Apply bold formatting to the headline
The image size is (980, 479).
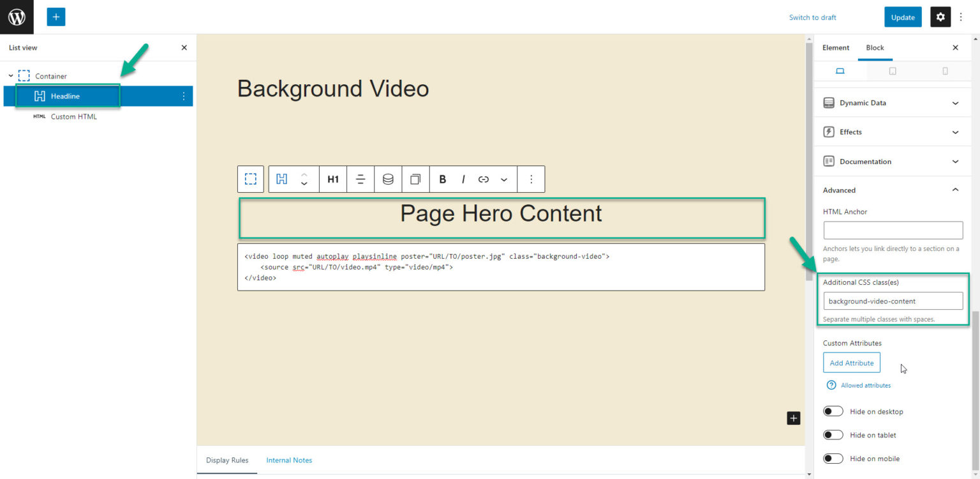click(x=442, y=179)
